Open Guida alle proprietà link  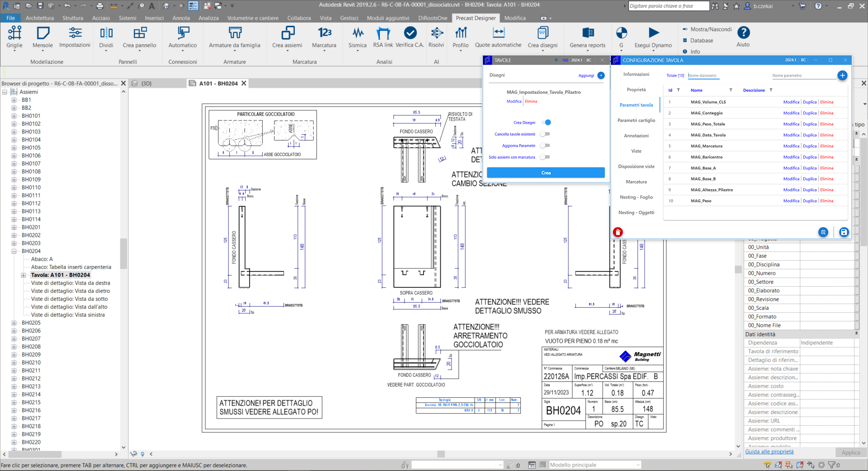pos(769,452)
